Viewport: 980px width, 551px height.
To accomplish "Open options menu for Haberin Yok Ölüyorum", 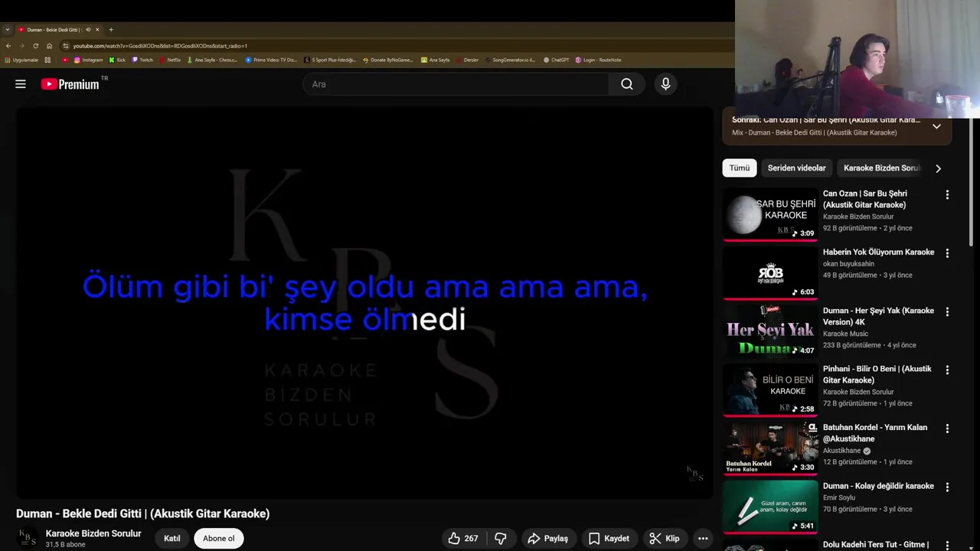I will pyautogui.click(x=947, y=253).
